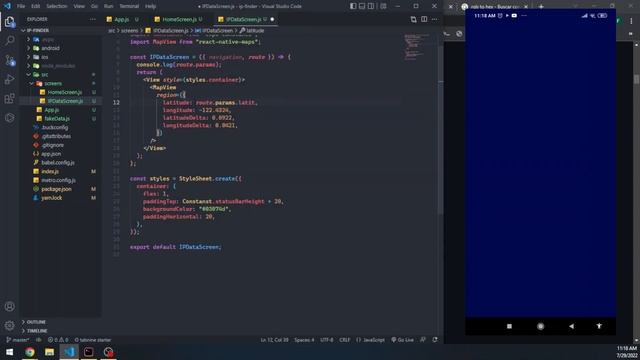
Task: Open the Help menu
Action: point(150,6)
